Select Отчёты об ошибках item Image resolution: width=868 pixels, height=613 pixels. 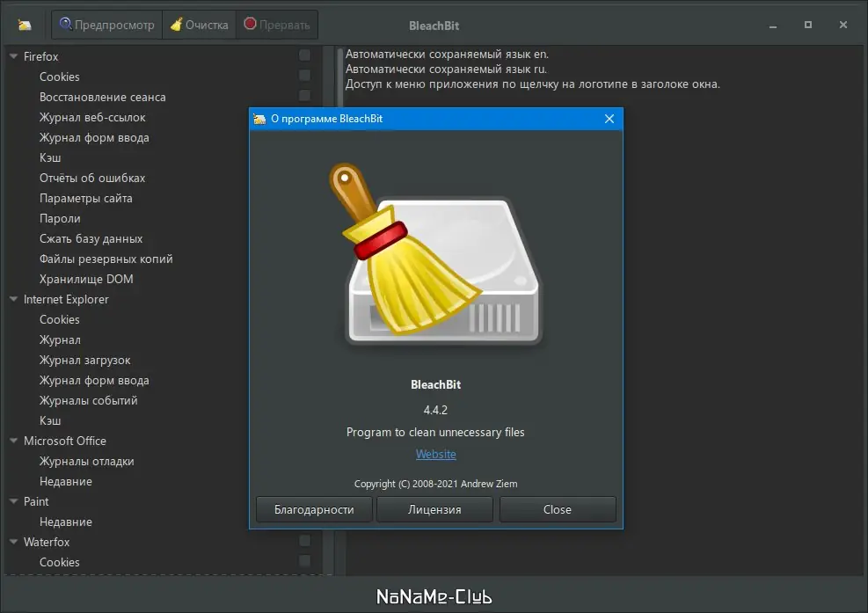tap(92, 178)
